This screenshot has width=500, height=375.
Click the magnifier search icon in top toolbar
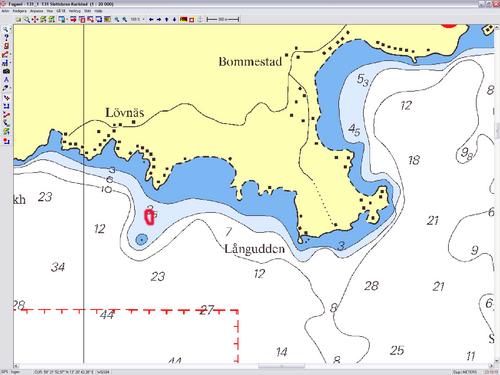[27, 19]
